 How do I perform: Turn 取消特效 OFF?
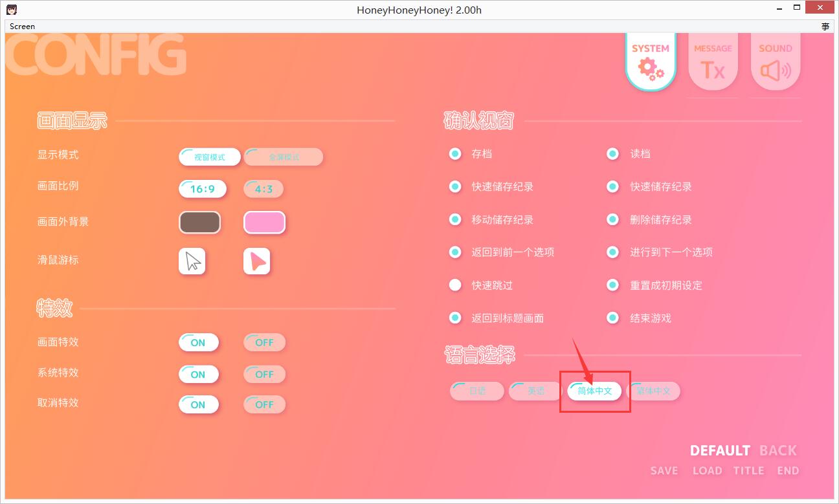[x=264, y=405]
